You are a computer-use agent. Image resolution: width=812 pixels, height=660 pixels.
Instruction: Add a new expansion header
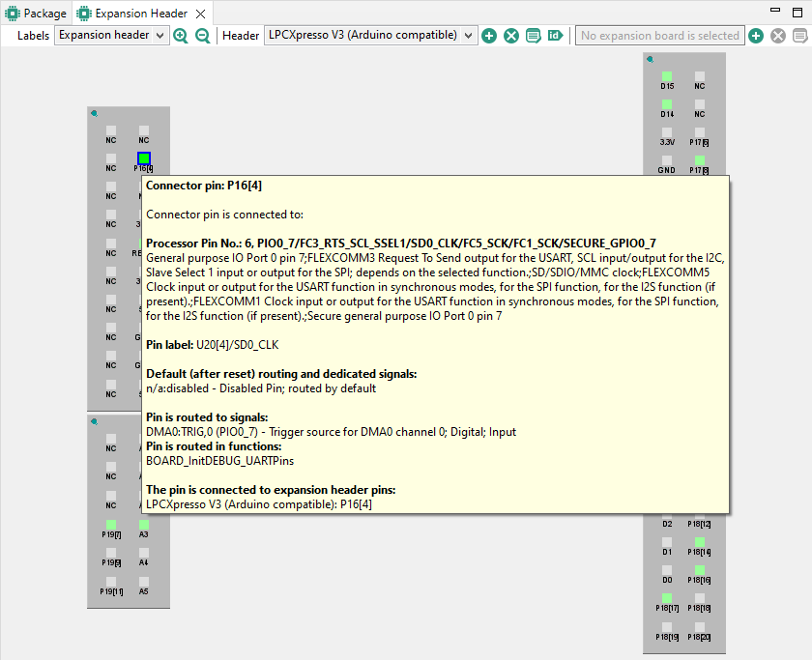(x=489, y=36)
